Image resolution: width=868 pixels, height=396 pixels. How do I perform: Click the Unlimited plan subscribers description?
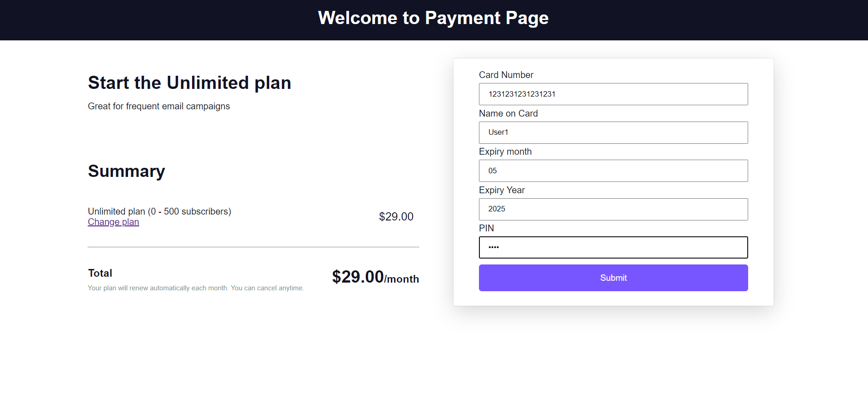[159, 211]
